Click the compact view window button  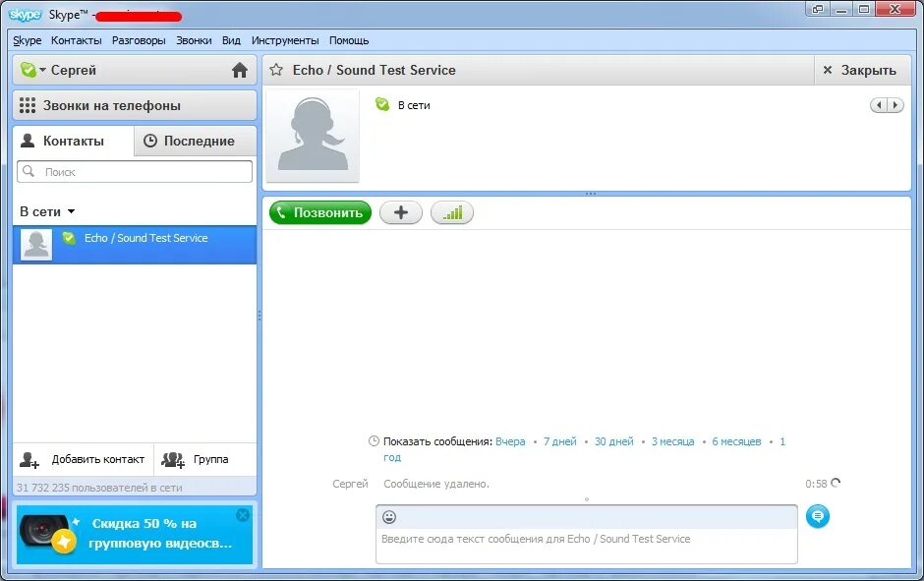[x=817, y=9]
